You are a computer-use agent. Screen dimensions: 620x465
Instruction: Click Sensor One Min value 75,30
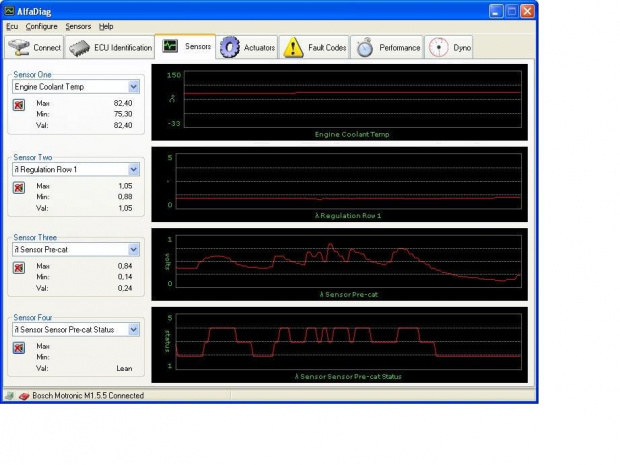click(x=123, y=114)
